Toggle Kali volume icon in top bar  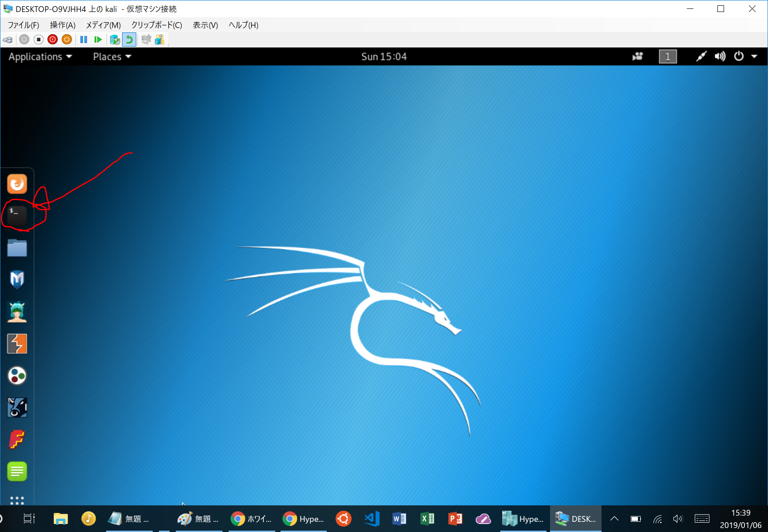pyautogui.click(x=720, y=56)
